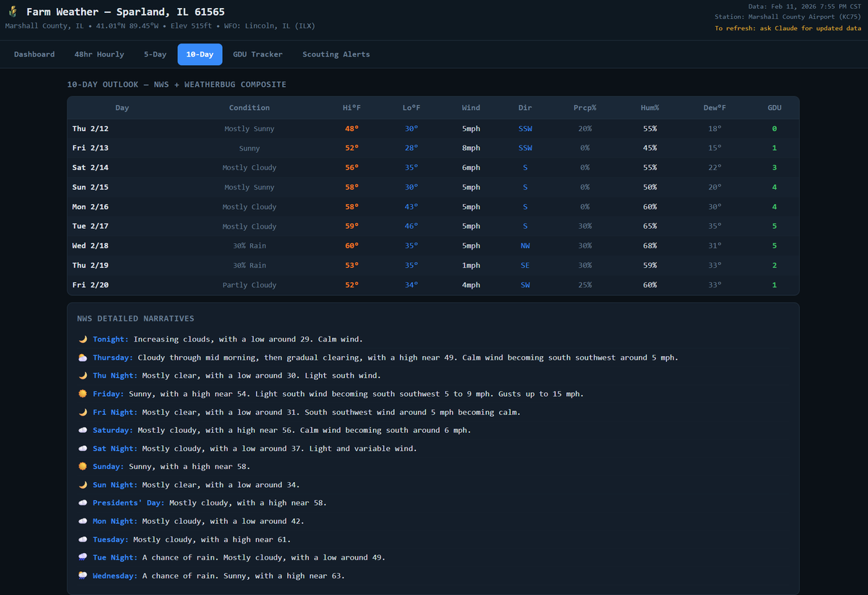Select the Thu 2/12 row label
Image resolution: width=868 pixels, height=595 pixels.
90,129
